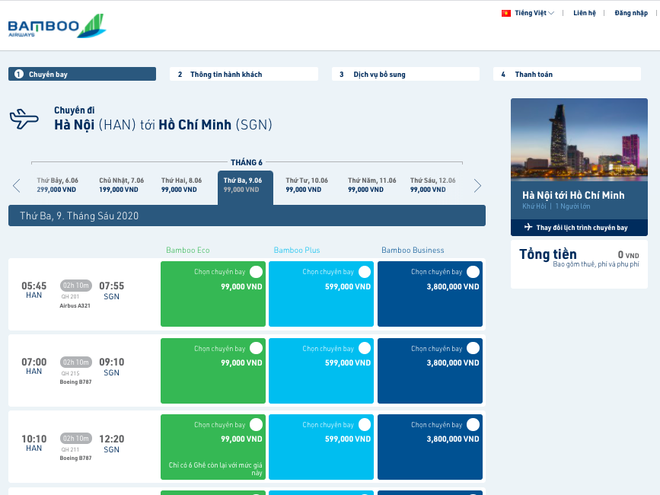
Task: Click the 02h10m duration badge for 05:45 flight
Action: [76, 285]
